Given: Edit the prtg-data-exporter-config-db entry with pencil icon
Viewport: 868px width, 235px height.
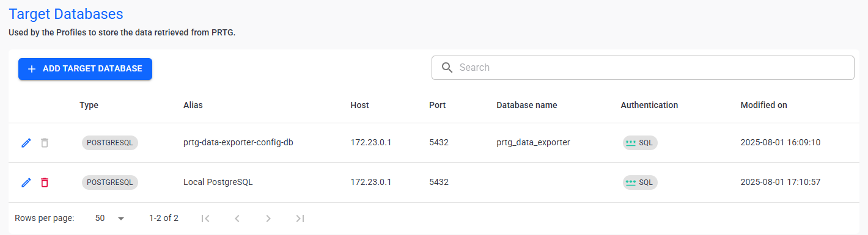Looking at the screenshot, I should (26, 143).
